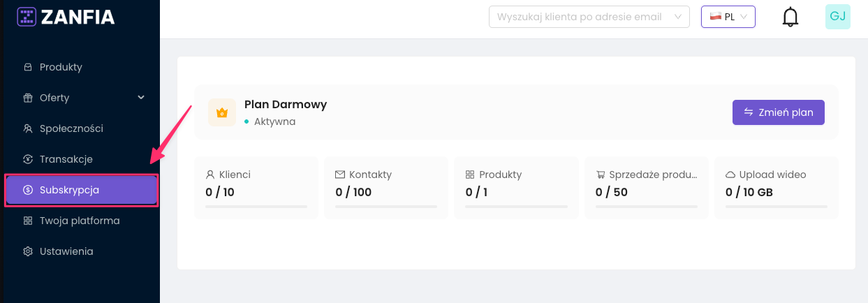Click the ZANFIA brand name link
Screen dimensions: 868x303
pyautogui.click(x=78, y=17)
